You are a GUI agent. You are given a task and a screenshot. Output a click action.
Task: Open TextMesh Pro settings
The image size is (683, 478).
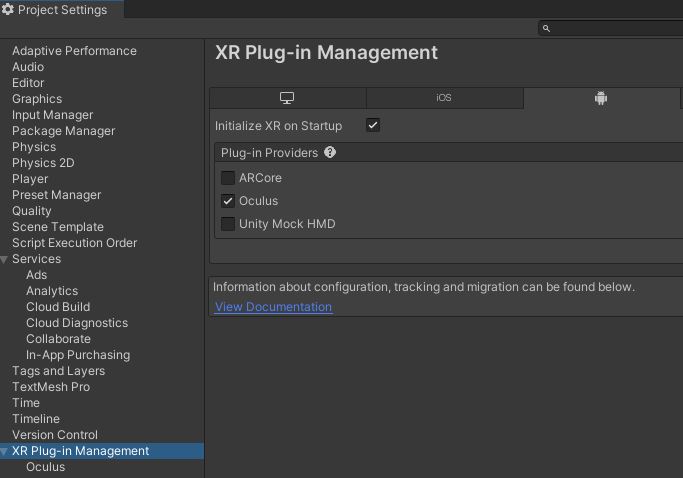[51, 387]
